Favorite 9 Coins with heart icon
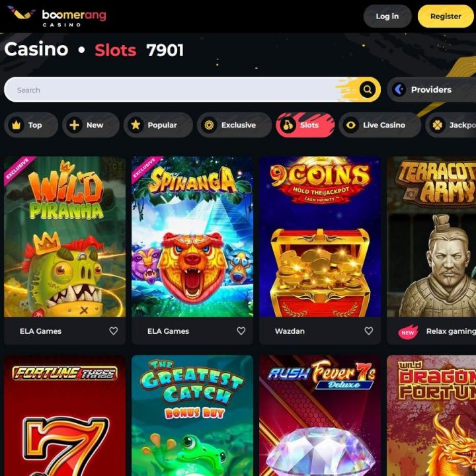The width and height of the screenshot is (476, 476). click(x=368, y=331)
